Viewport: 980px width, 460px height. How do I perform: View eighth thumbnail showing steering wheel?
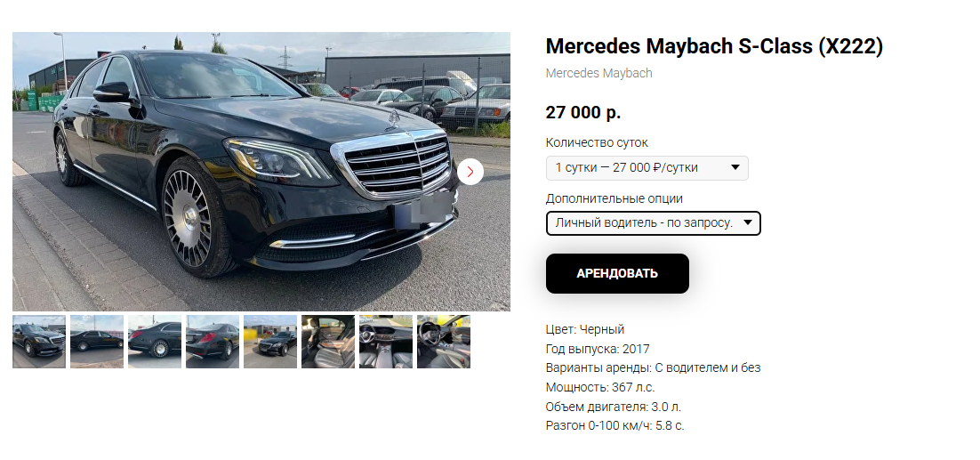click(x=444, y=342)
